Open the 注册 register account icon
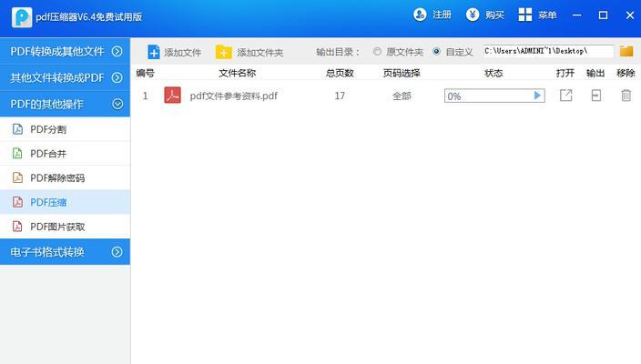641x364 pixels. coord(420,15)
